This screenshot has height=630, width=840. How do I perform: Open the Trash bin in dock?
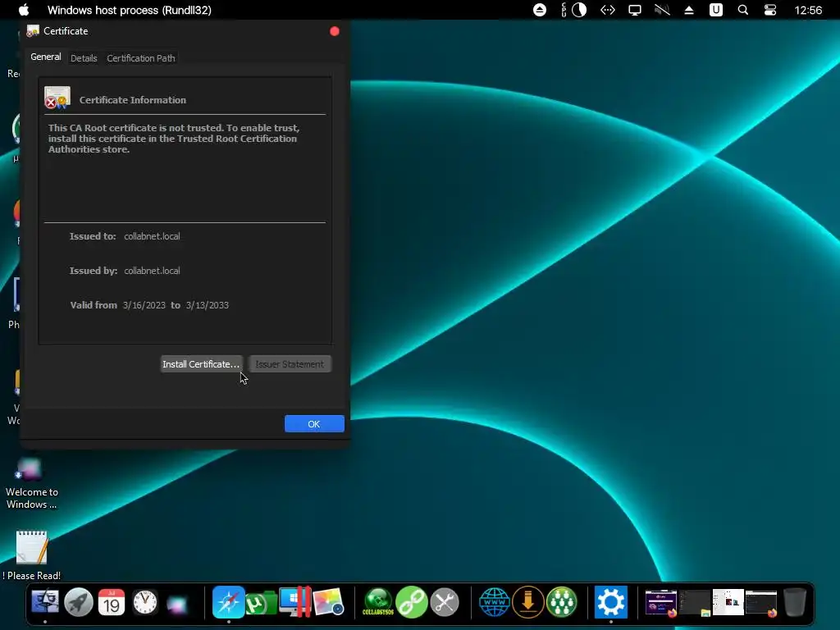click(794, 602)
